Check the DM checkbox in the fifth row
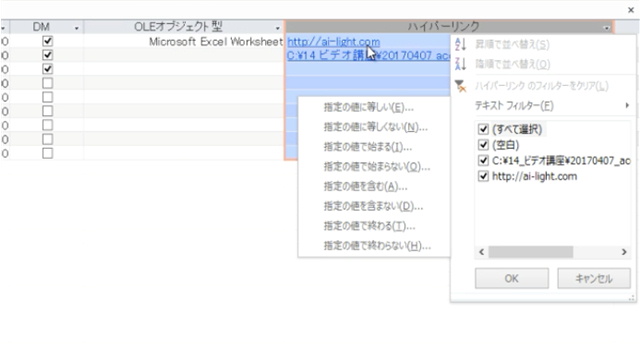Screen dimensions: 640x360 (x=47, y=97)
